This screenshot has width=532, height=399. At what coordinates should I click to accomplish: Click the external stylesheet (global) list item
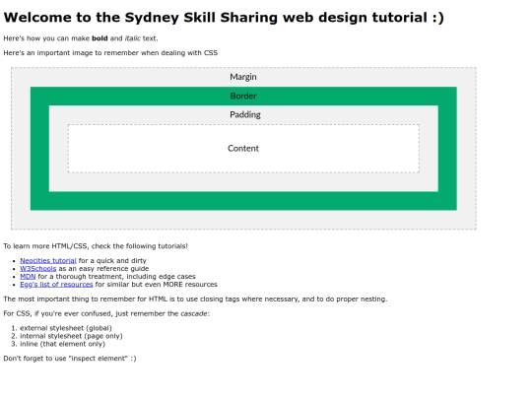[x=66, y=328]
